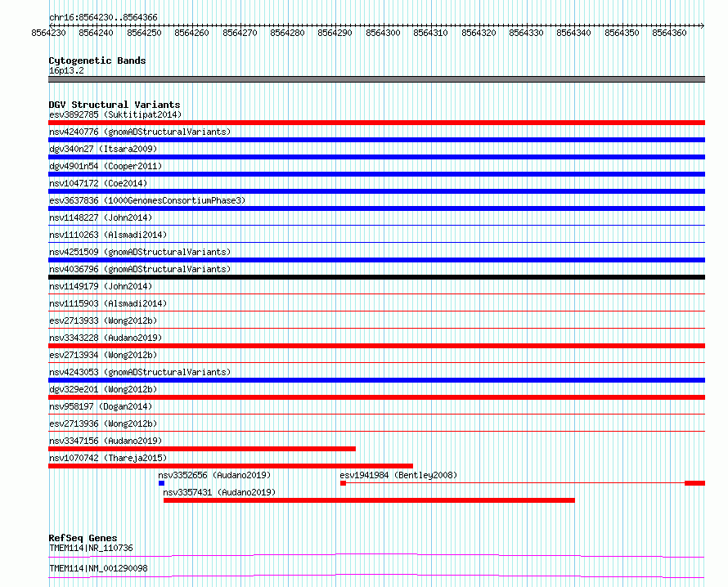The height and width of the screenshot is (587, 728).
Task: Click the 16p13.2 band label
Action: pos(66,70)
